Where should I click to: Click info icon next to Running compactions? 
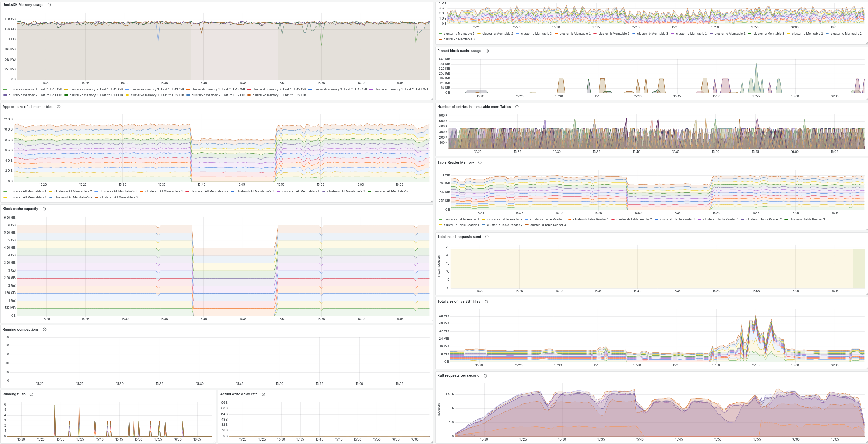coord(44,330)
